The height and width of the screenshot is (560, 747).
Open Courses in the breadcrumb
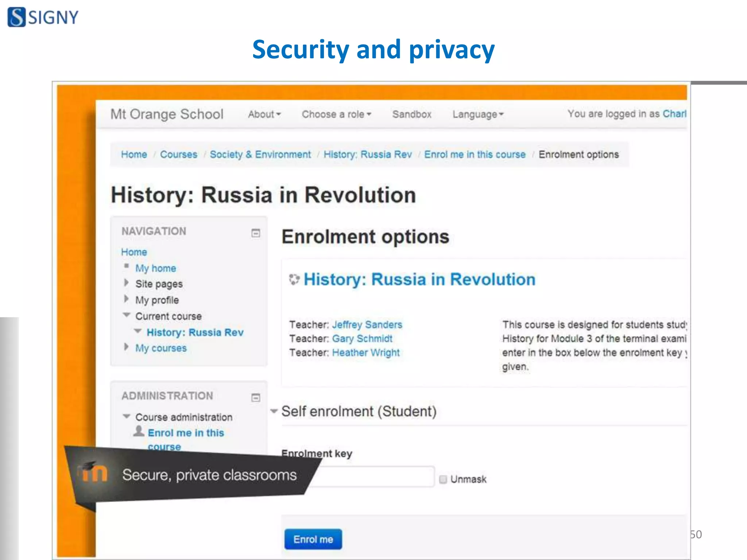tap(179, 155)
